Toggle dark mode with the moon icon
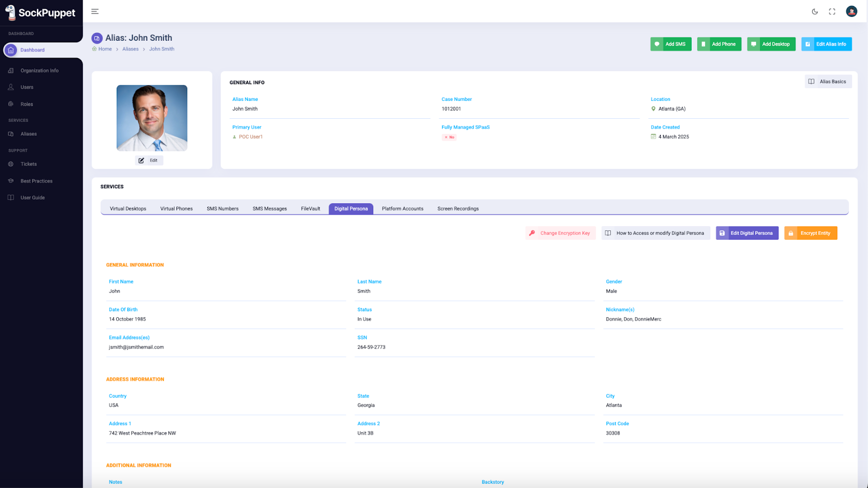The width and height of the screenshot is (868, 488). pos(815,11)
